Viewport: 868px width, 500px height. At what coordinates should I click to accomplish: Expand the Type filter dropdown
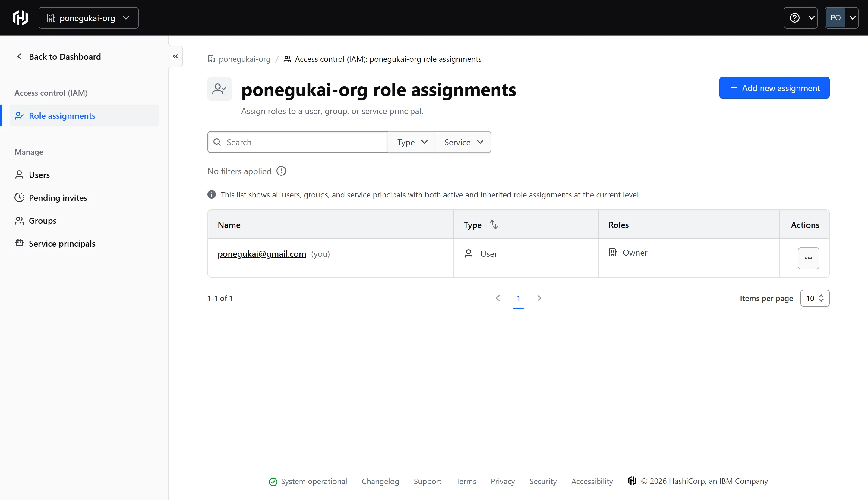click(412, 142)
